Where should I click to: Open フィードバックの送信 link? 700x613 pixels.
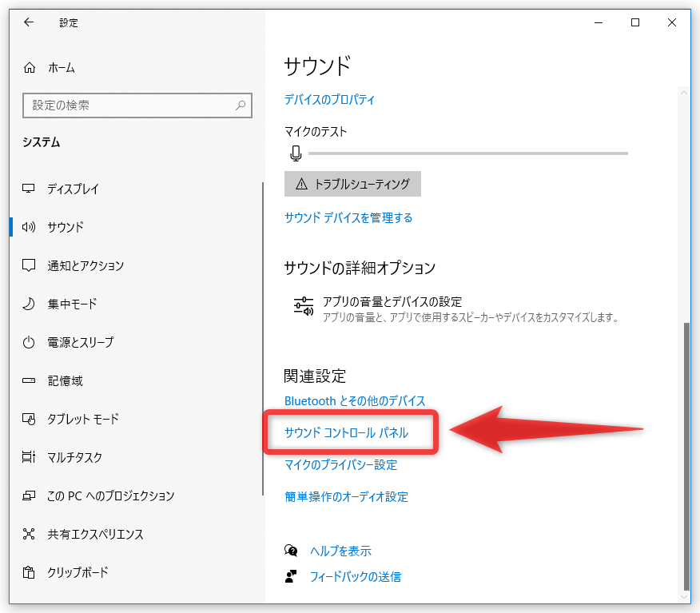tap(356, 576)
